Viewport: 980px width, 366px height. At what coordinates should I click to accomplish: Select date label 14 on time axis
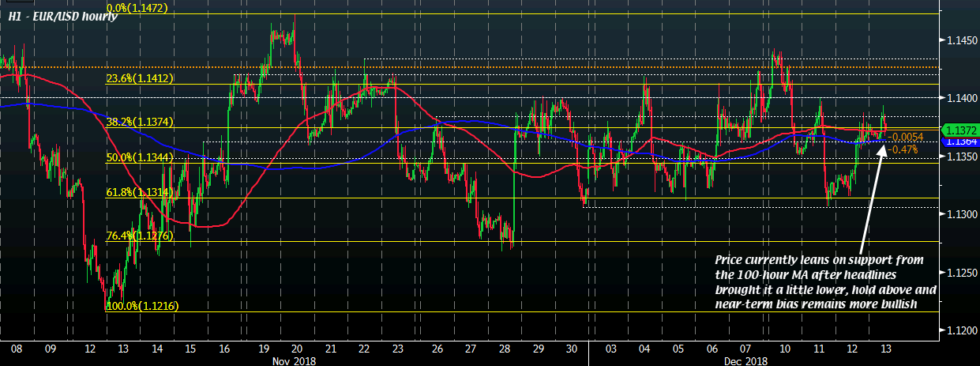(x=157, y=349)
